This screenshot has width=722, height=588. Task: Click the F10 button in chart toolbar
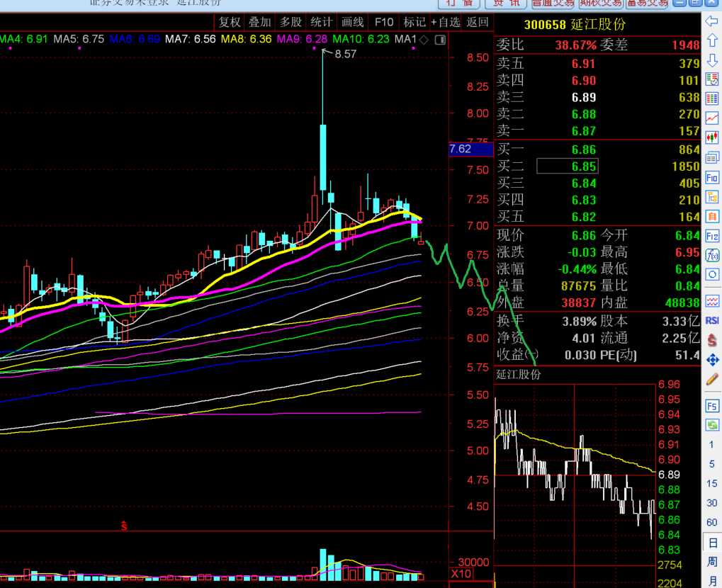point(384,22)
